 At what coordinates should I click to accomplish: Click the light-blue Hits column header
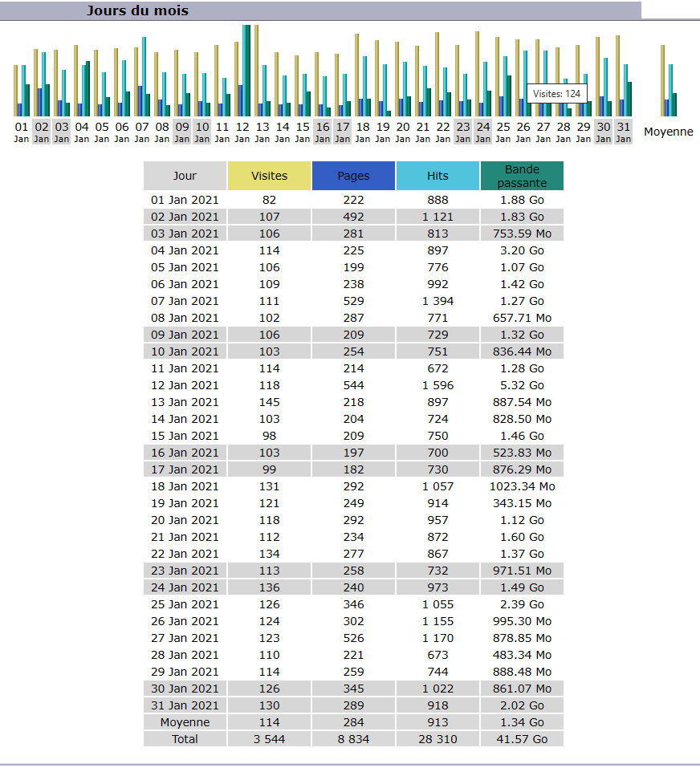pos(437,176)
